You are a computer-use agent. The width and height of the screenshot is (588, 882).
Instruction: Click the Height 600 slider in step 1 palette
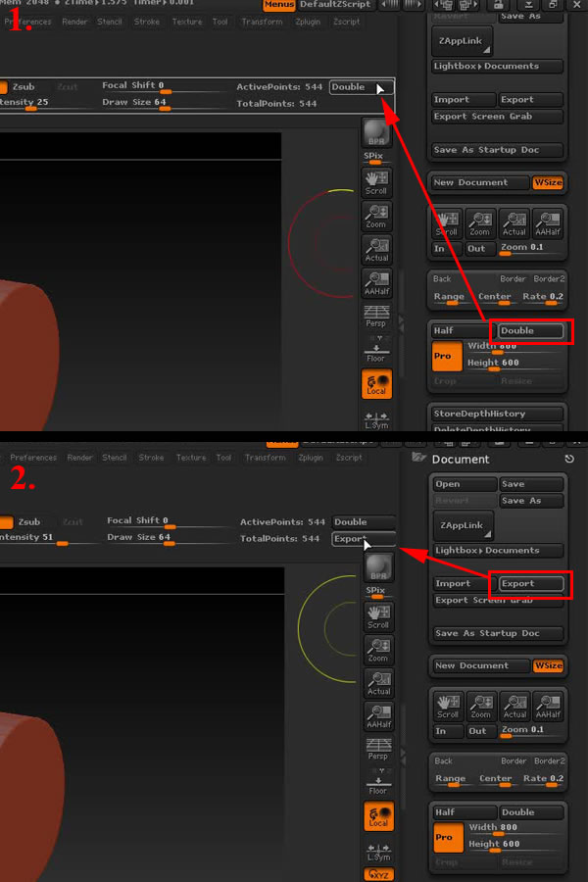514,364
